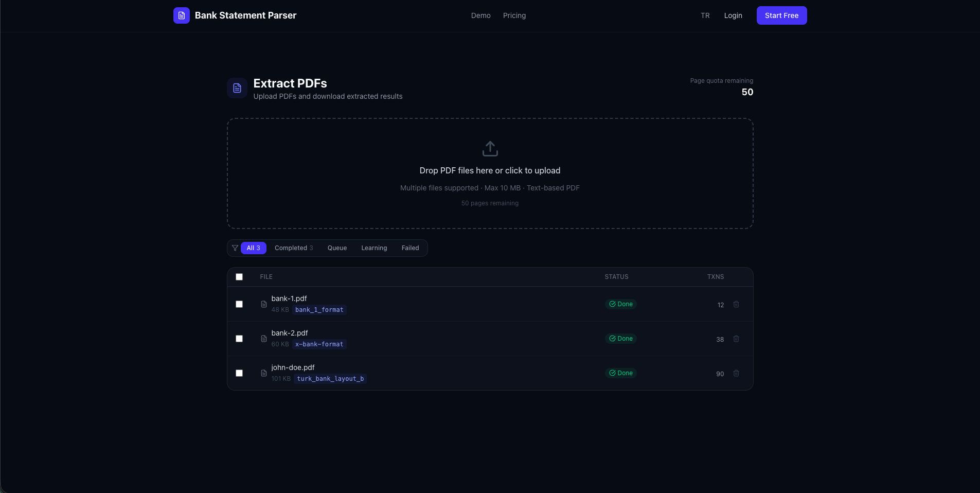Click the Extract PDFs document icon

click(x=237, y=88)
